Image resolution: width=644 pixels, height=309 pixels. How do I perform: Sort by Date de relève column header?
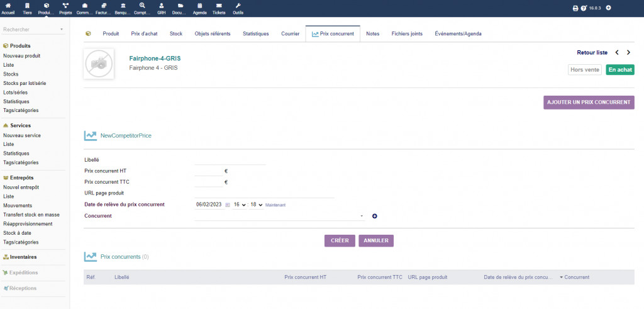pyautogui.click(x=518, y=278)
